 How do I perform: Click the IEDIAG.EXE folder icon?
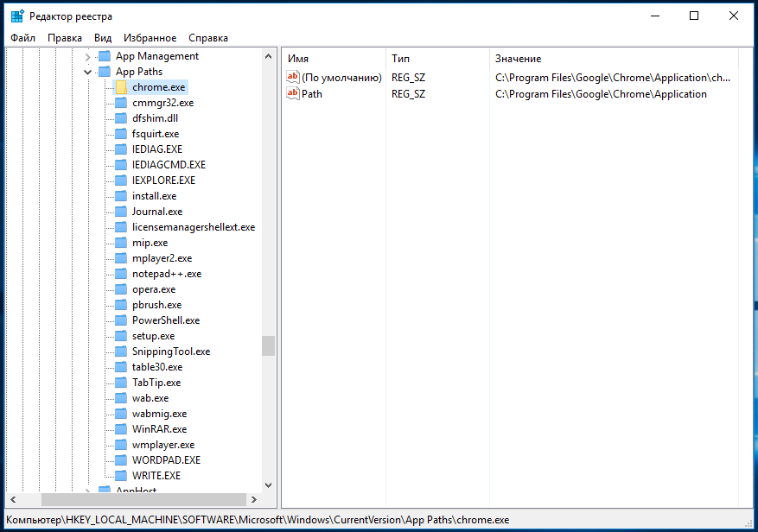click(121, 149)
